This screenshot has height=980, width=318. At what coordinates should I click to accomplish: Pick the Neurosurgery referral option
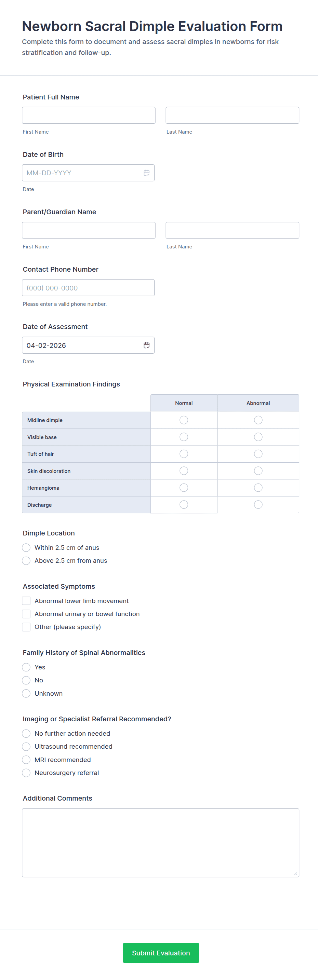26,773
